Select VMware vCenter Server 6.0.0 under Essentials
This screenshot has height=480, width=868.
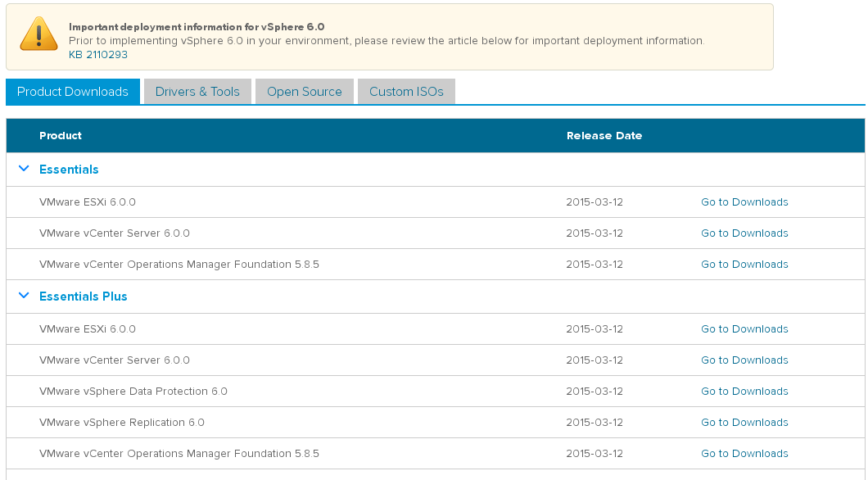115,233
